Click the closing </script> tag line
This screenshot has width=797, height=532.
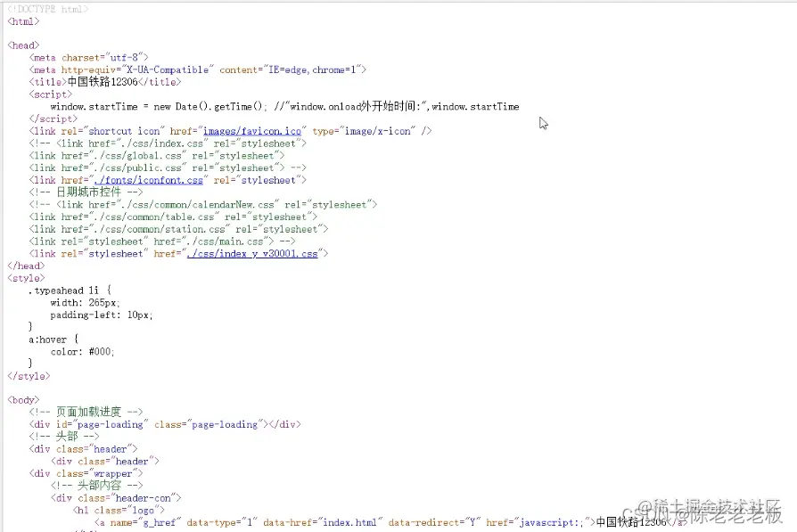[53, 119]
